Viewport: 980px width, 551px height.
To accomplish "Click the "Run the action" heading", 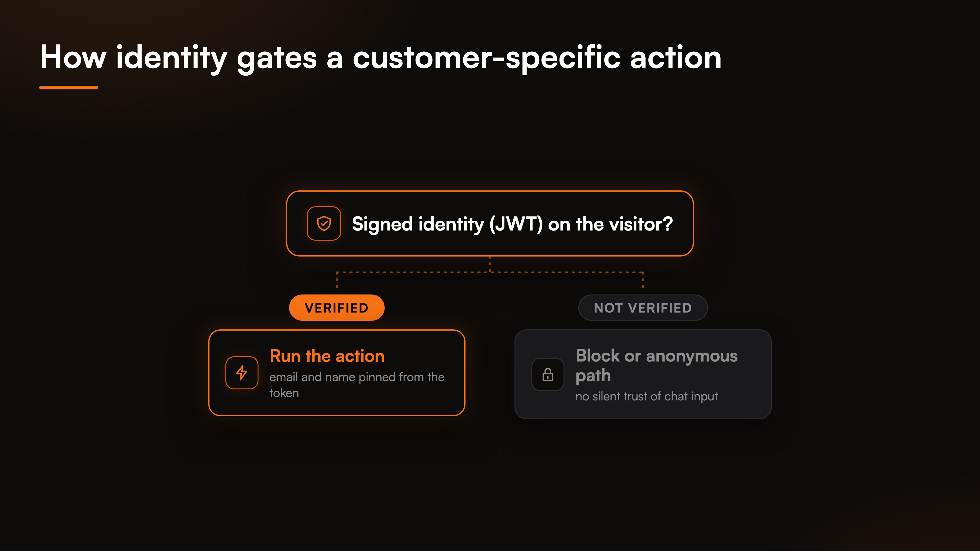I will (x=327, y=356).
